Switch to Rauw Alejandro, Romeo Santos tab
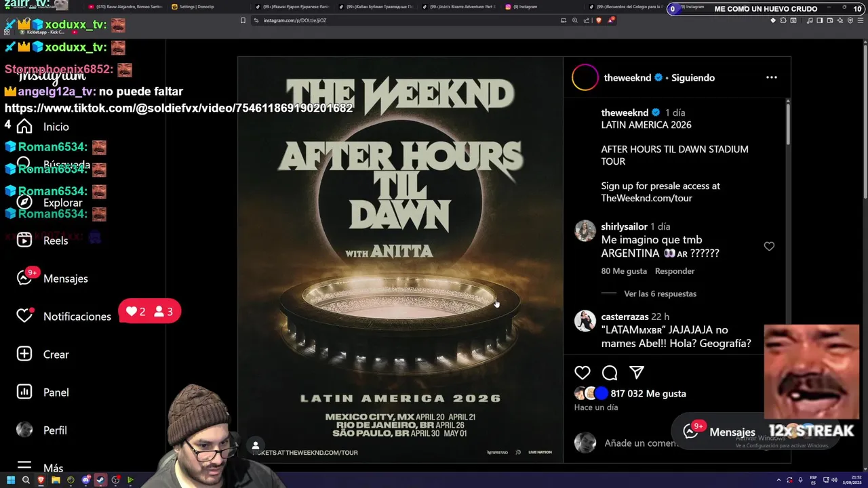The width and height of the screenshot is (868, 488). tap(124, 7)
